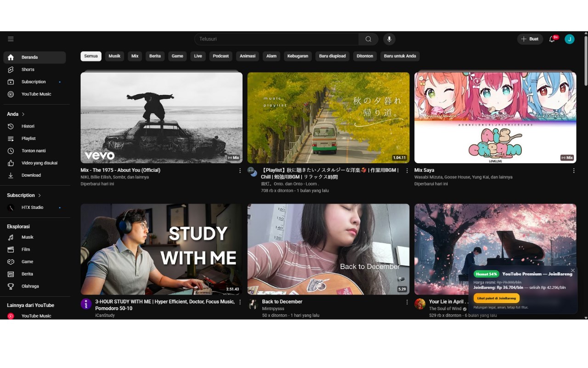Open the Back to December title link
This screenshot has width=588, height=368.
[282, 302]
